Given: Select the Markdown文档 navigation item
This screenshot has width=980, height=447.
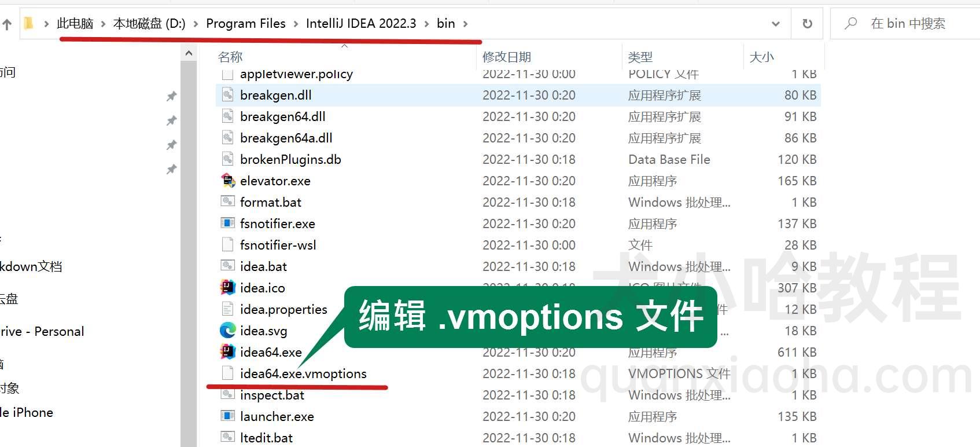Looking at the screenshot, I should [31, 266].
